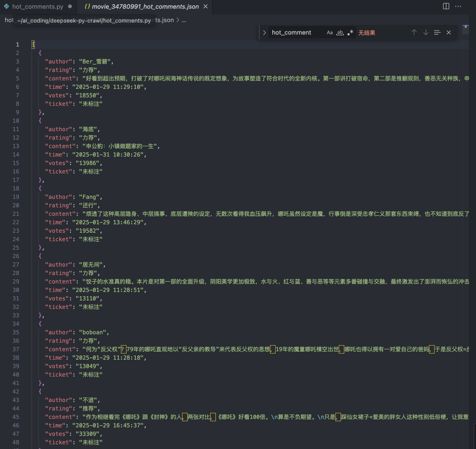Switch to the hot_comments.py tab
476x449 pixels.
(38, 7)
